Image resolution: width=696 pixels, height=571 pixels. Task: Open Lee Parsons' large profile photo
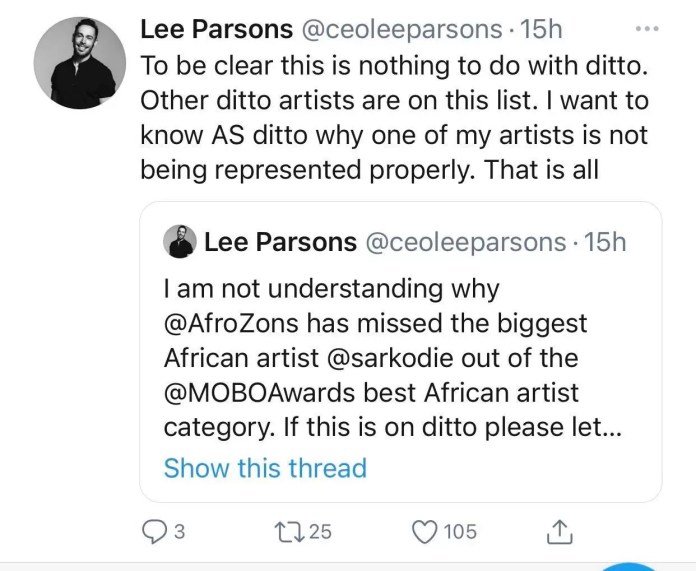pyautogui.click(x=79, y=63)
